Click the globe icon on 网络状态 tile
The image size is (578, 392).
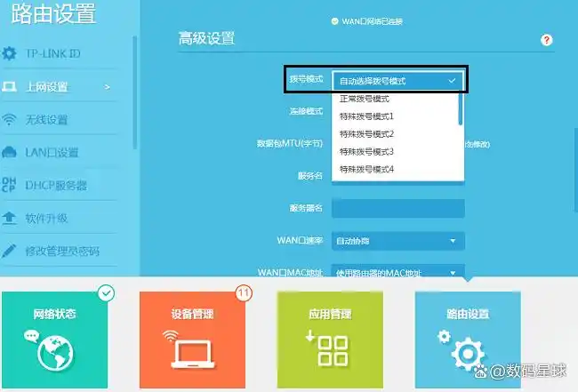tap(55, 353)
